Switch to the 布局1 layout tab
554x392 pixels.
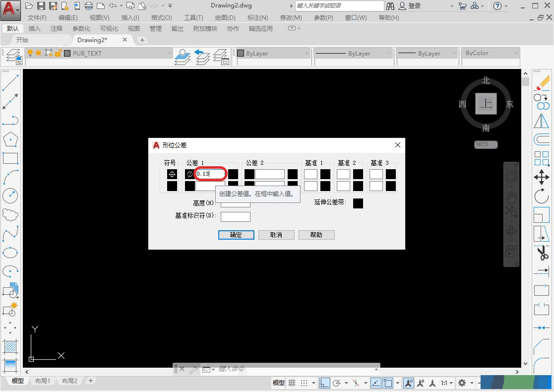click(x=42, y=381)
